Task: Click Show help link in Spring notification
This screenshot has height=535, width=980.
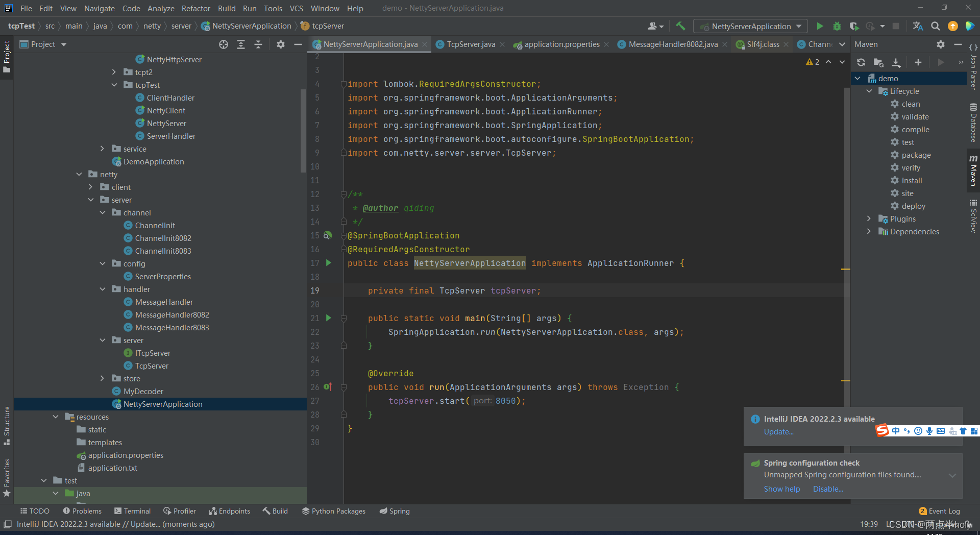Action: click(x=781, y=489)
